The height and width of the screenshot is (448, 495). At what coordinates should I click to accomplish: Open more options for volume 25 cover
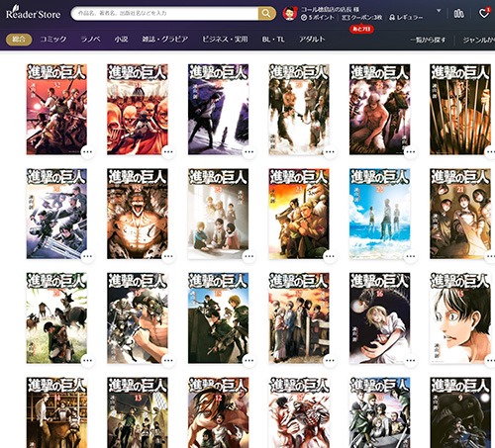168,256
